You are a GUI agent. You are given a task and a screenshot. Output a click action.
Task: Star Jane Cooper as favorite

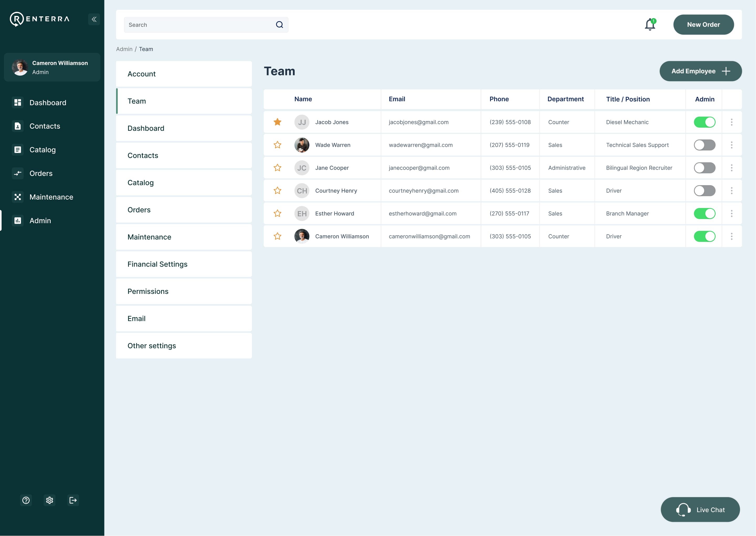click(277, 168)
